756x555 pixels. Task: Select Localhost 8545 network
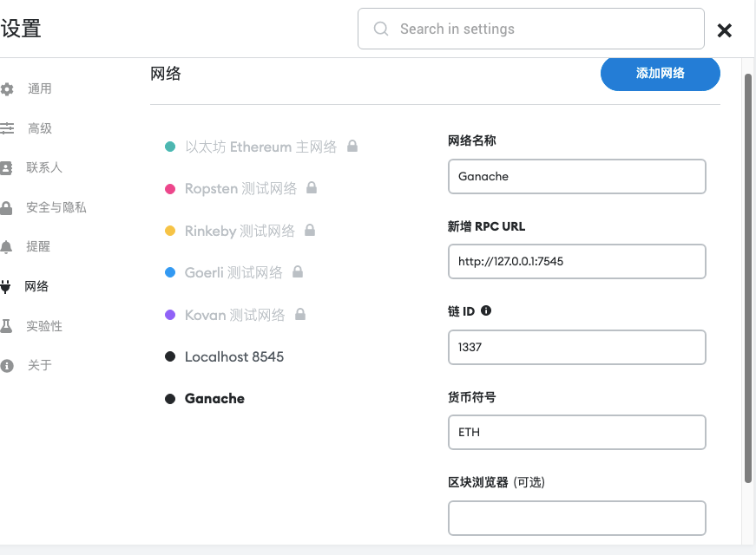coord(234,357)
